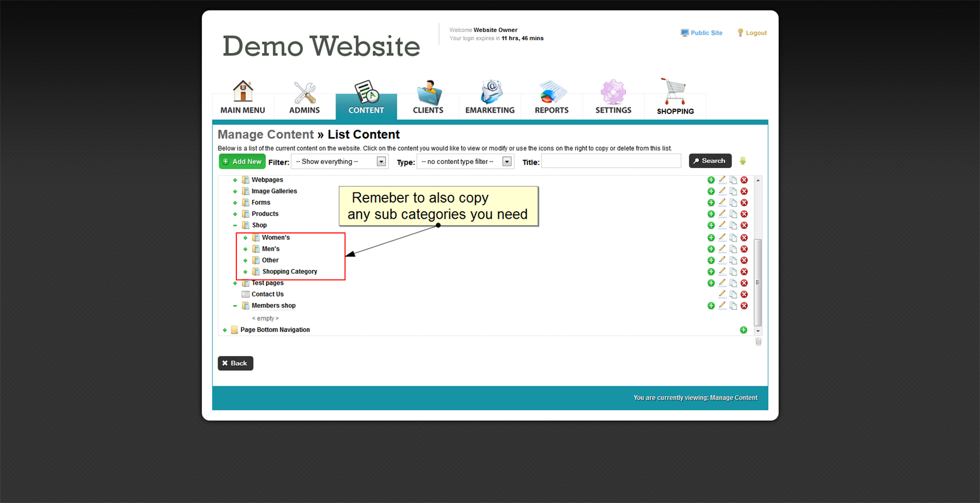Click the copy icon for Women's category
The width and height of the screenshot is (980, 503).
click(733, 237)
